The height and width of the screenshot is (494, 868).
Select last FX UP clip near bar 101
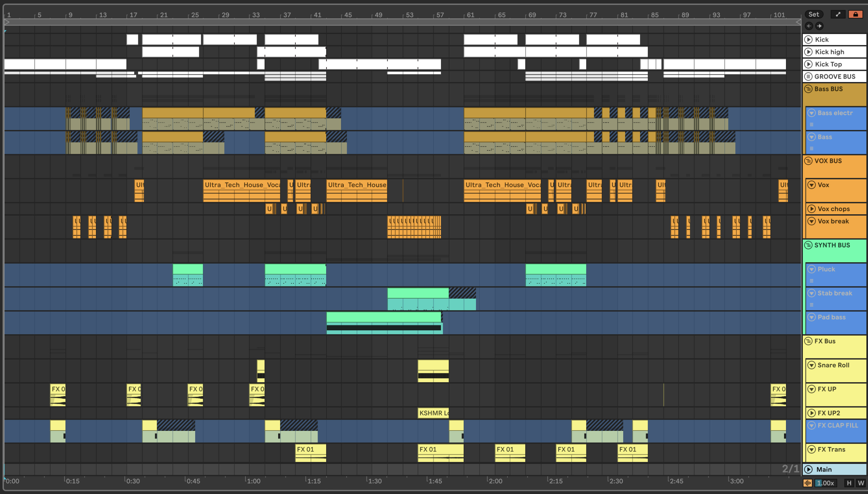[778, 395]
